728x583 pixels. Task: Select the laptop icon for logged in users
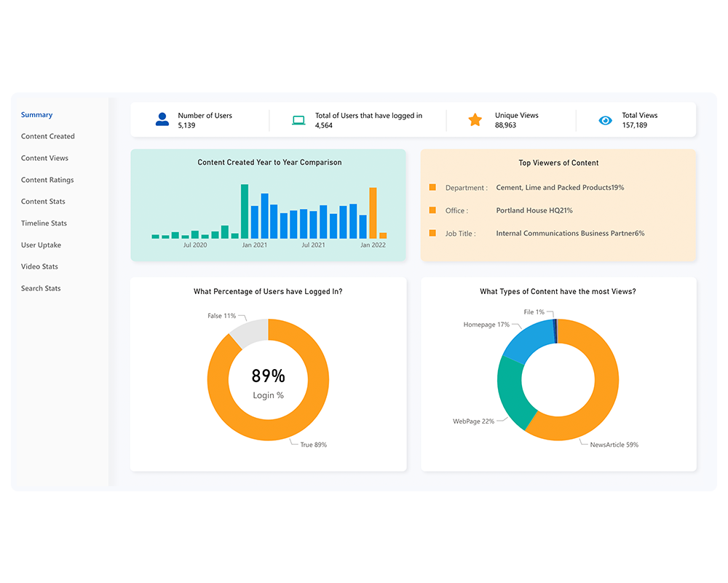298,119
